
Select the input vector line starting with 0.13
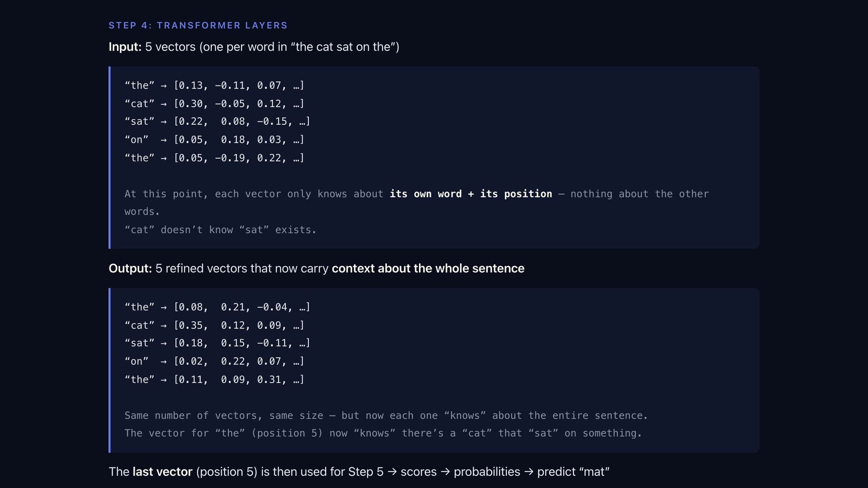pos(214,85)
